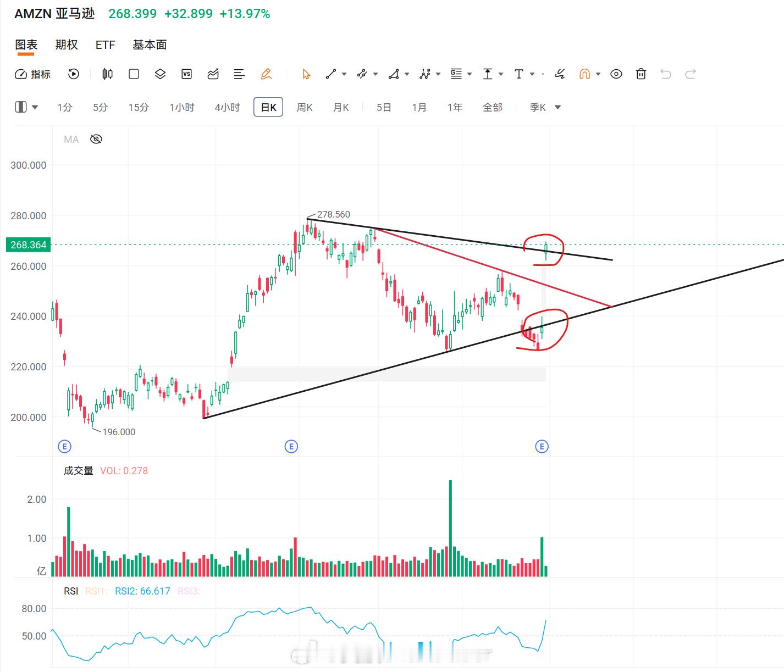Image resolution: width=784 pixels, height=672 pixels.
Task: Expand the angle tool dropdown arrow
Action: (407, 74)
